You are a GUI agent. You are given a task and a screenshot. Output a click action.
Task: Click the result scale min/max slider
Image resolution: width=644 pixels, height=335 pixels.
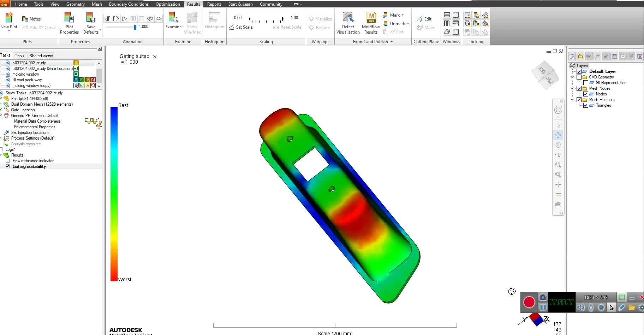coord(266,20)
